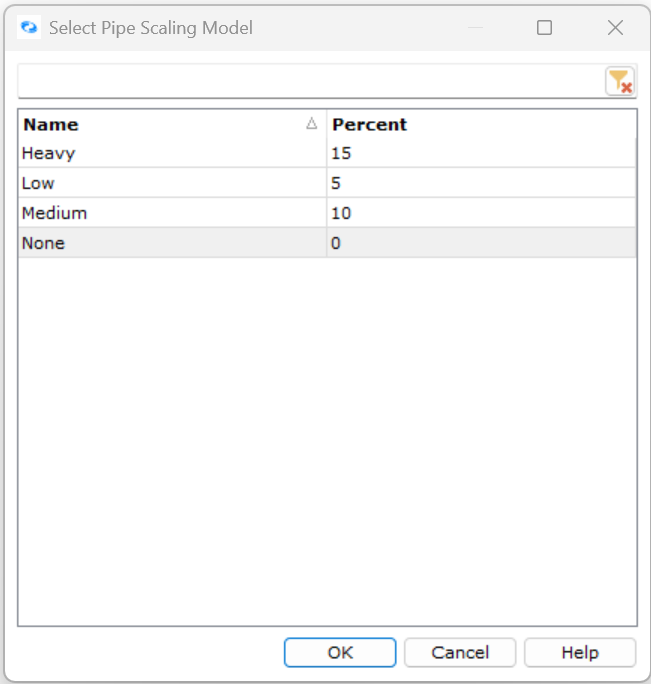The image size is (651, 684).
Task: Click the 15 percent cell
Action: click(x=481, y=153)
